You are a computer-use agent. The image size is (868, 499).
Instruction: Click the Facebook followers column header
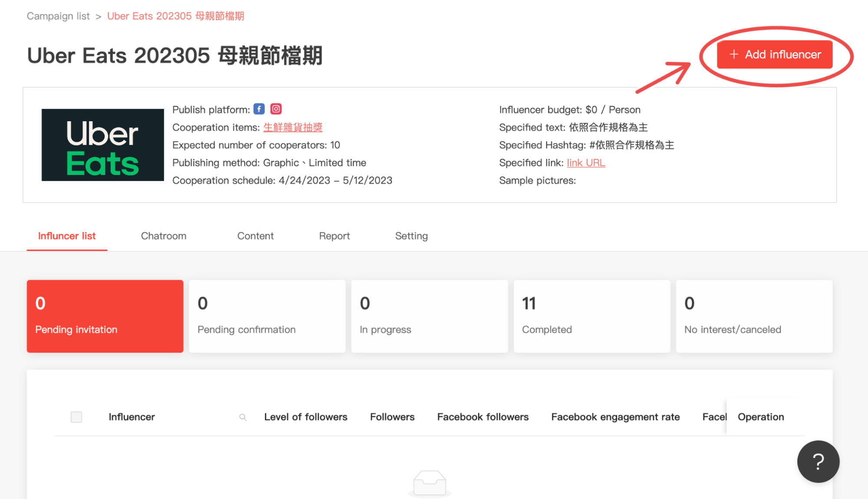point(483,417)
